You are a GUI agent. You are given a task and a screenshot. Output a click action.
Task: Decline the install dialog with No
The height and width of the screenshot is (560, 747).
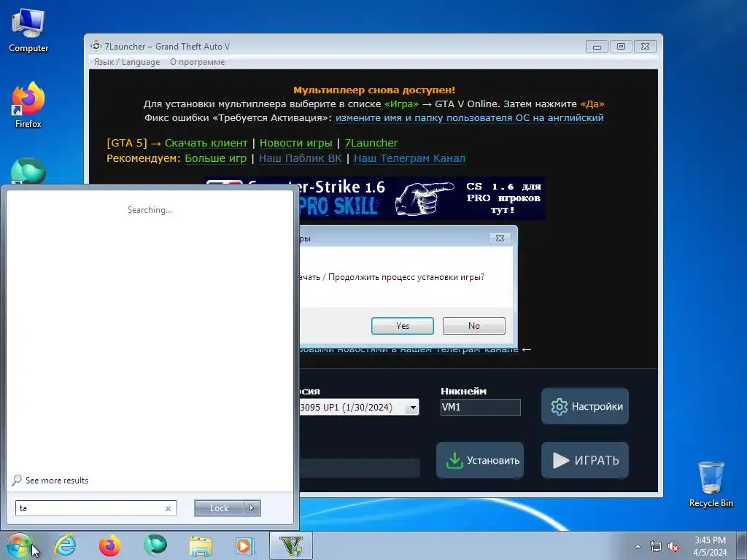[474, 326]
